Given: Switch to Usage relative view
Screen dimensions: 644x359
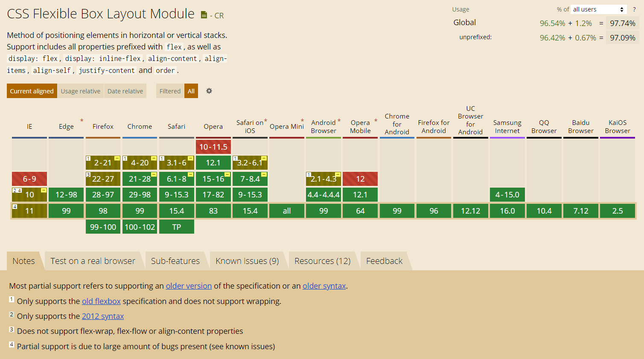Looking at the screenshot, I should [x=81, y=91].
